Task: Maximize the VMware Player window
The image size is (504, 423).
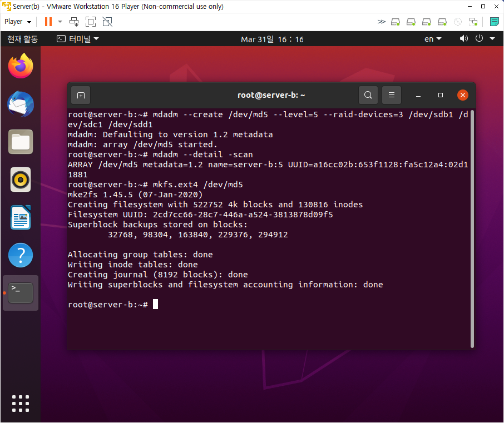Action: 483,7
